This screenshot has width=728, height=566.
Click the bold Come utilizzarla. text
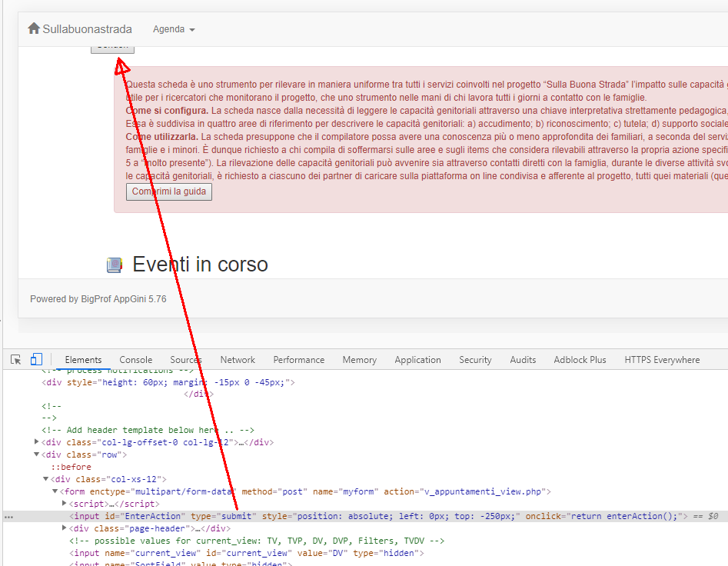click(x=162, y=137)
